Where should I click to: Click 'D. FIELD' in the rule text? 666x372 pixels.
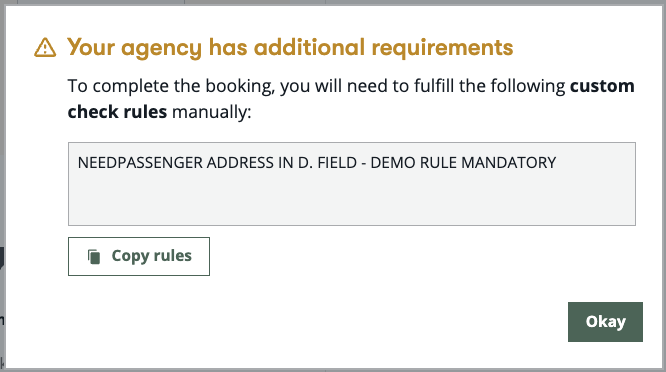[x=327, y=163]
